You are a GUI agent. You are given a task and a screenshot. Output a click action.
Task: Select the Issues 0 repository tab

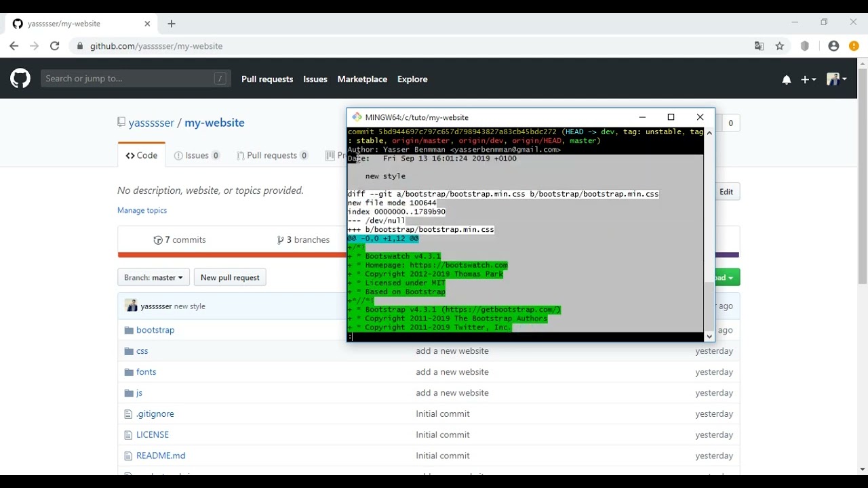click(x=197, y=155)
